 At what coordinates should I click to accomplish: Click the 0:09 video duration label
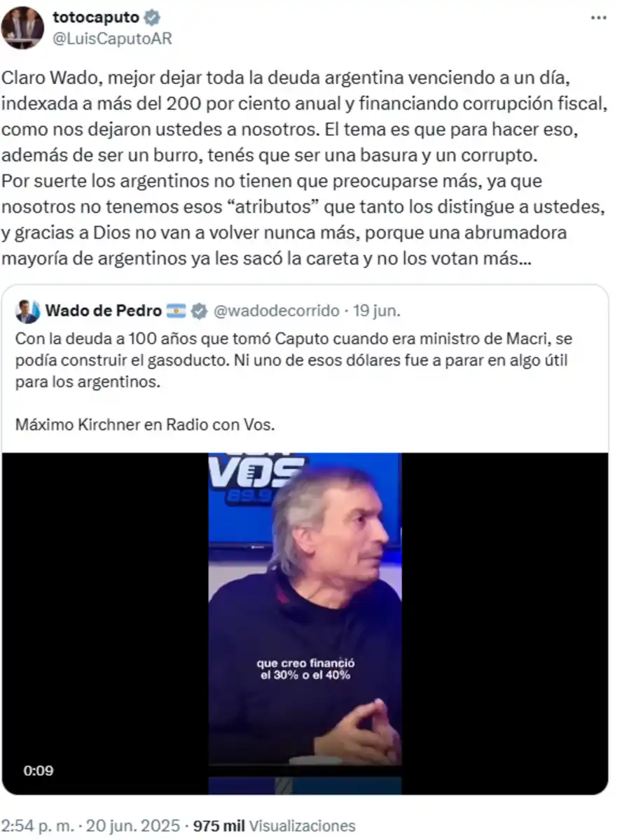click(39, 771)
